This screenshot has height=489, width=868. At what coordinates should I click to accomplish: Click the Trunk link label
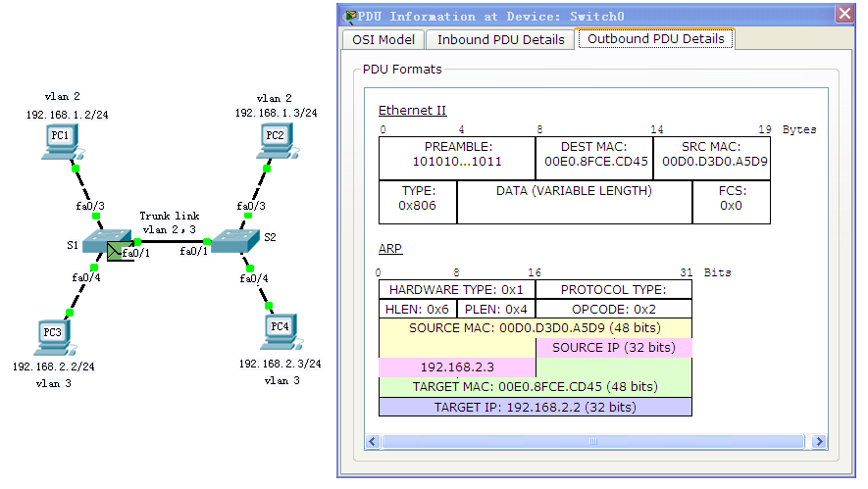point(170,216)
